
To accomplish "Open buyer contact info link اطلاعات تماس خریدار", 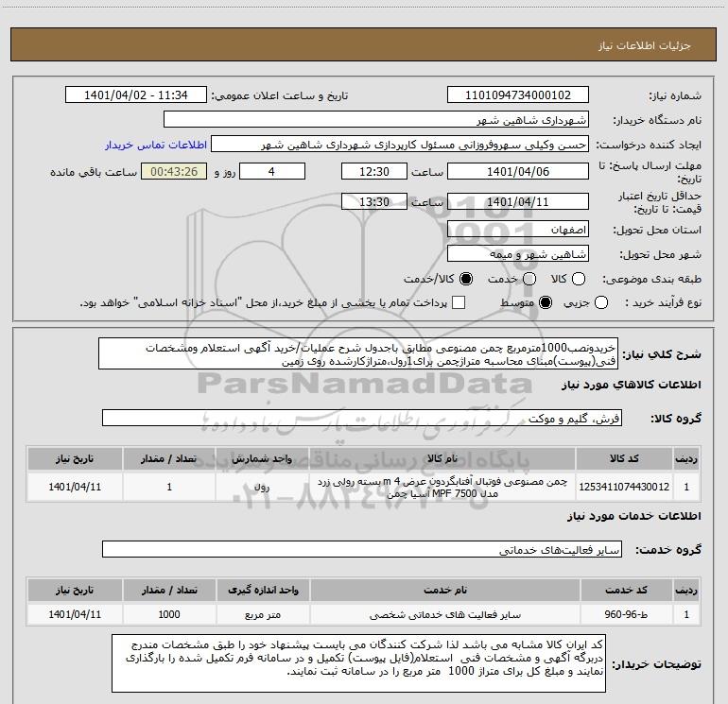I will [156, 145].
